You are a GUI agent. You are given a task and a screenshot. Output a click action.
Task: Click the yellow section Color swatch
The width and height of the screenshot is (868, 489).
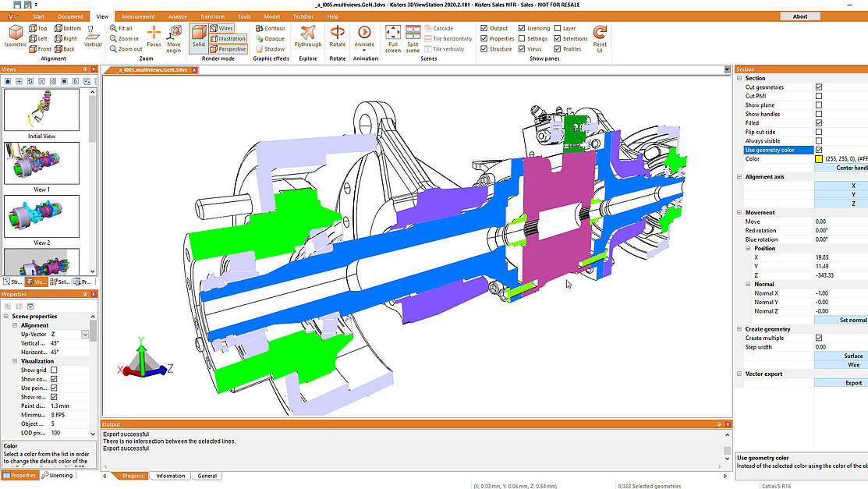tap(819, 159)
